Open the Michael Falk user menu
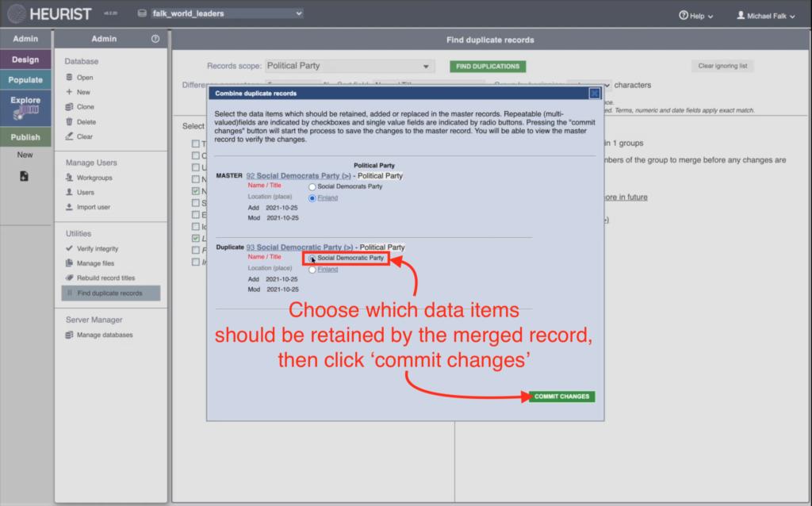The image size is (812, 506). 765,16
